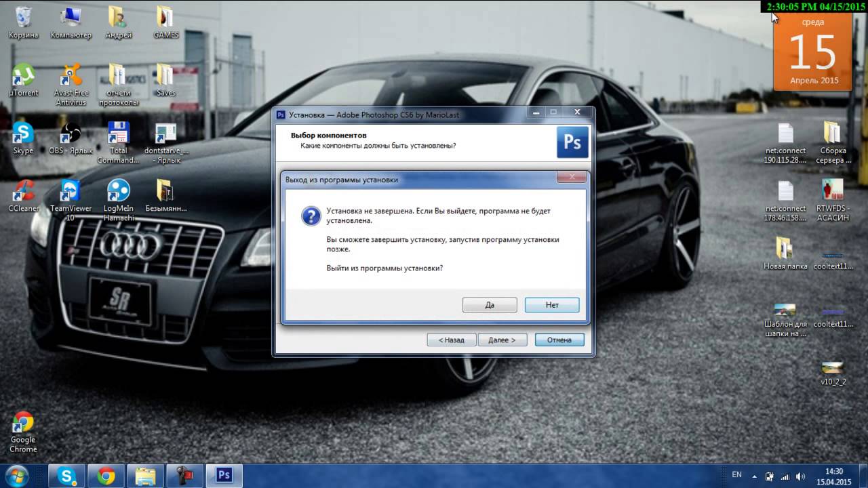Image resolution: width=868 pixels, height=488 pixels.
Task: Open the Windows Start menu
Action: 16,475
